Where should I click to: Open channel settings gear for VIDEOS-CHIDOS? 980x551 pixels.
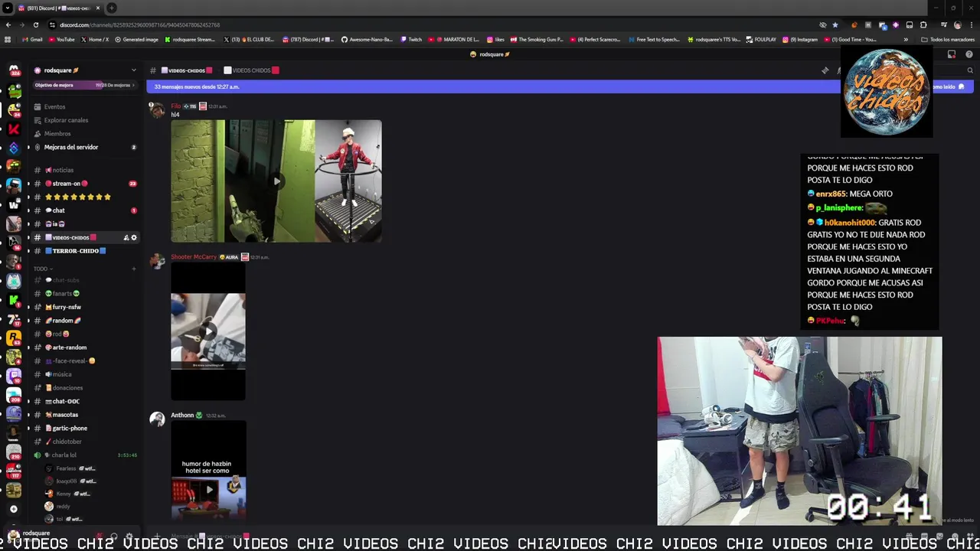pos(134,237)
